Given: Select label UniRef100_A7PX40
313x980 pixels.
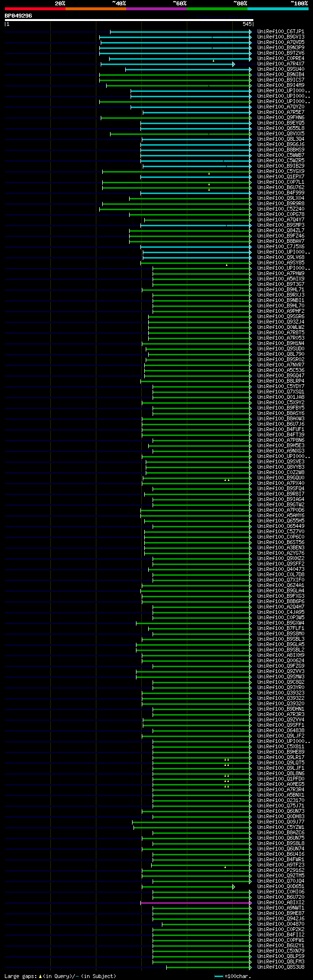Looking at the screenshot, I should (x=281, y=483).
